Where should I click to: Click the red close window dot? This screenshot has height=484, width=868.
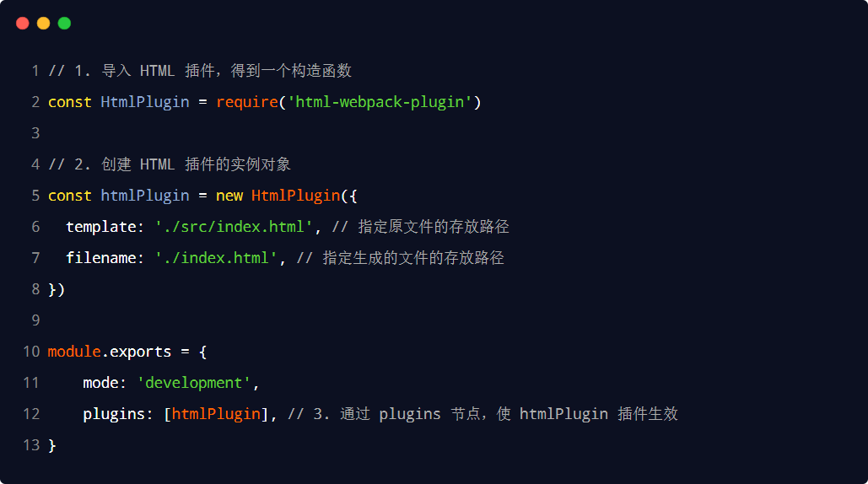click(23, 24)
